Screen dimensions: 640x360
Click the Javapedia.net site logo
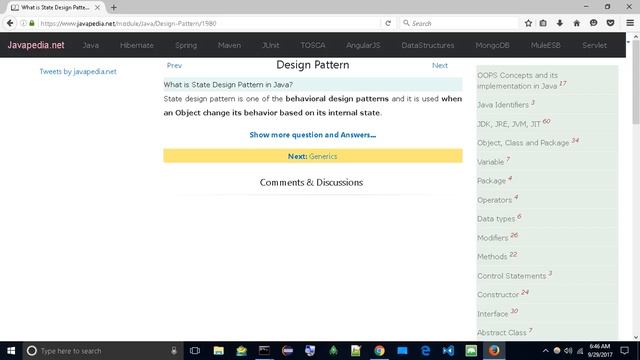tap(36, 45)
